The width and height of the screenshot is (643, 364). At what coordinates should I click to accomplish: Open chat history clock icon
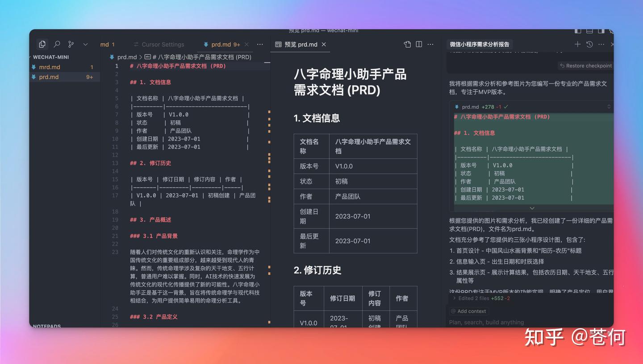point(589,44)
